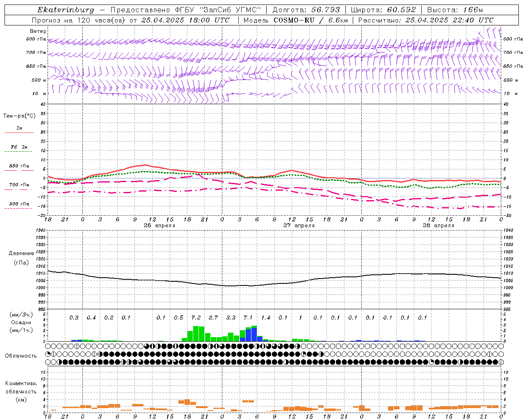Click the (мм/1ч.) units label
This screenshot has width=525, height=420.
21,330
